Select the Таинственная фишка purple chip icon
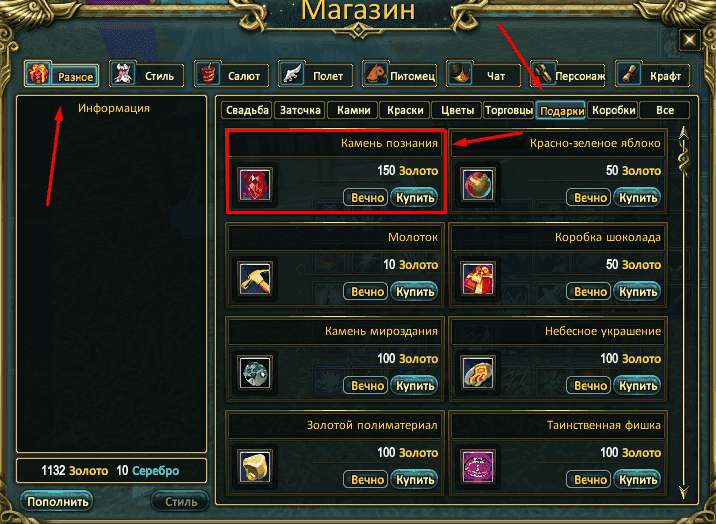This screenshot has height=524, width=716. pyautogui.click(x=478, y=466)
